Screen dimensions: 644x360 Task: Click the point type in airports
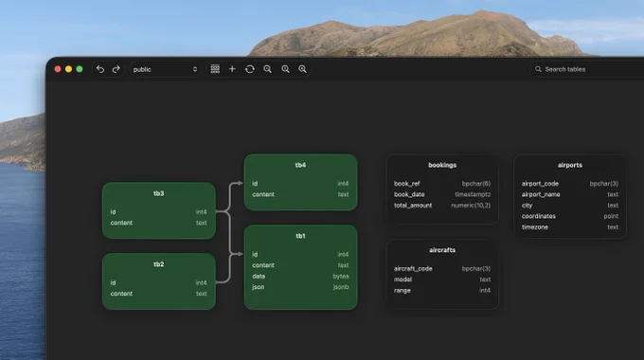tap(611, 216)
